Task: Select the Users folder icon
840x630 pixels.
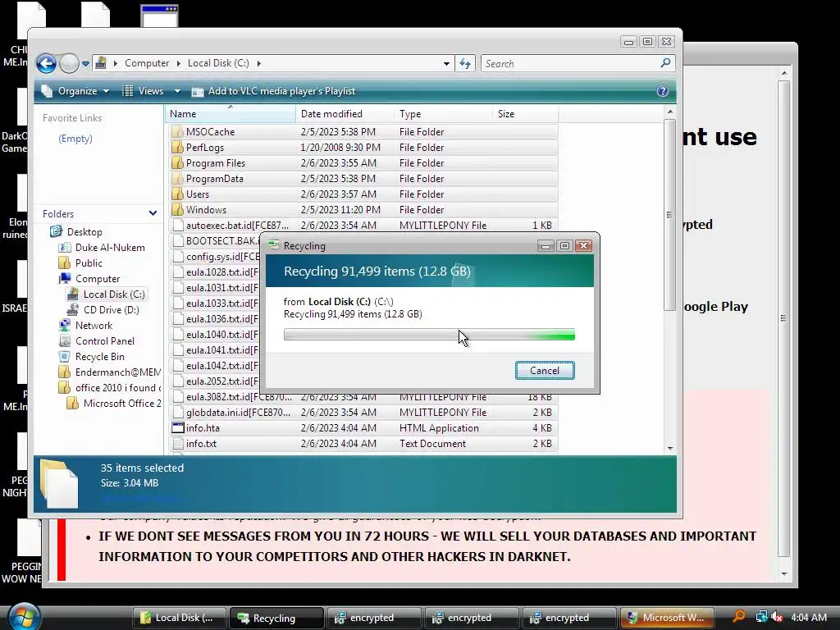Action: click(x=177, y=194)
